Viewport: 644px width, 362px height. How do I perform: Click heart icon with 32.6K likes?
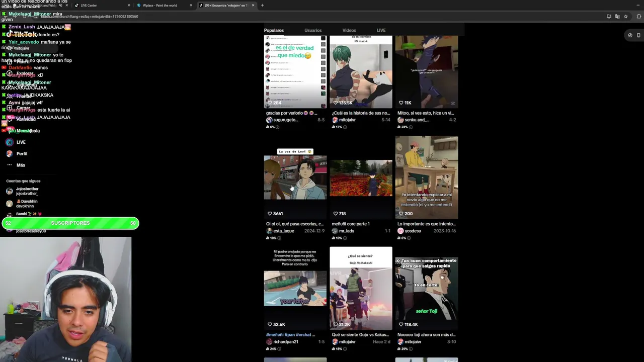(x=270, y=324)
